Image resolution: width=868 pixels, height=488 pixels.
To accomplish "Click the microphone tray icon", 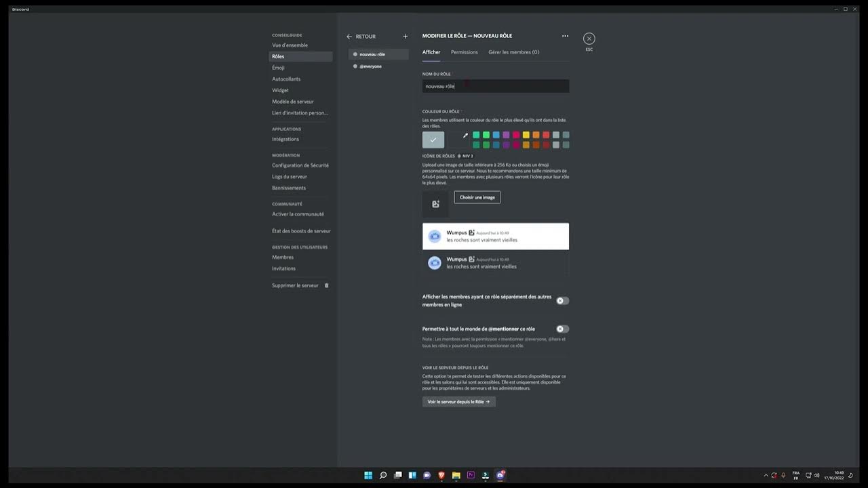I will pyautogui.click(x=783, y=475).
